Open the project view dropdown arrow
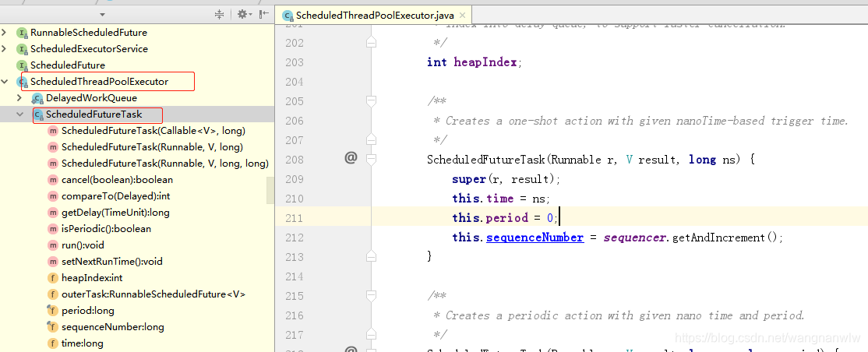This screenshot has height=352, width=868. coord(102,15)
